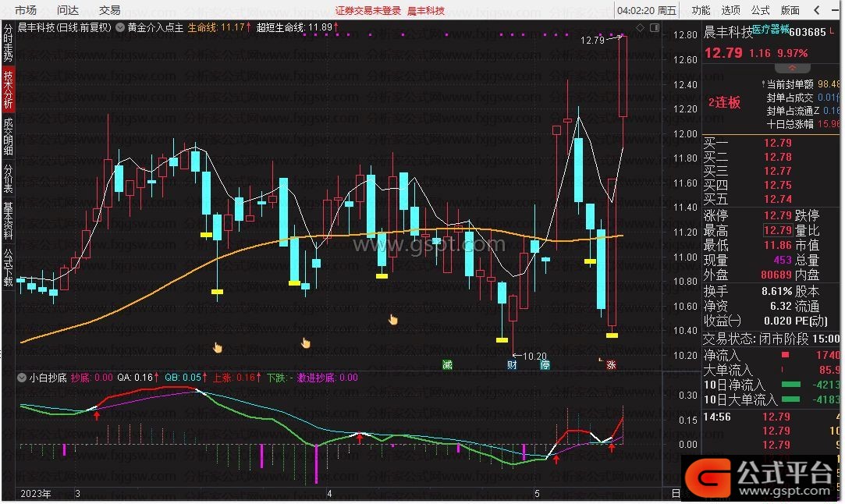845x504 pixels.
Task: Click the first hand pointer signal icon
Action: tap(217, 348)
